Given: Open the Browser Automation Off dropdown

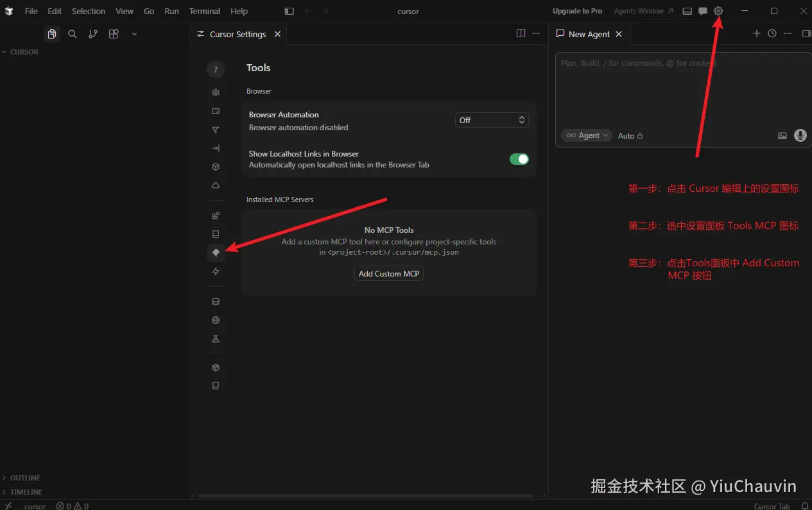Looking at the screenshot, I should pos(492,120).
